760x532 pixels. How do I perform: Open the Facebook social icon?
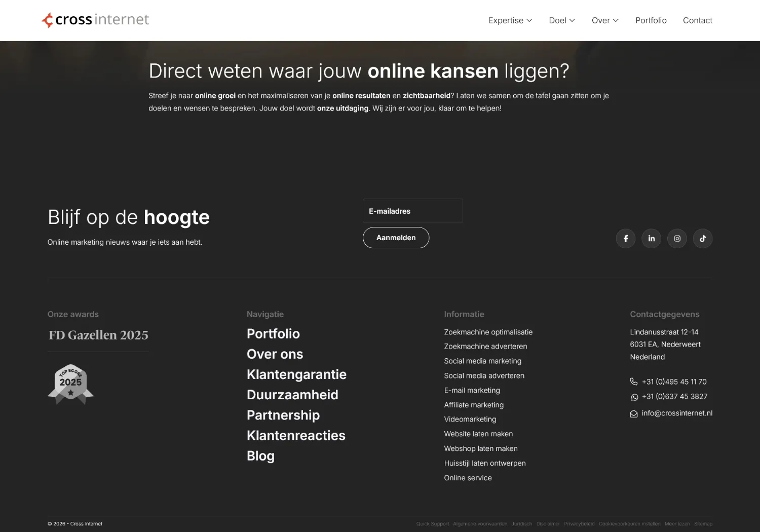coord(625,238)
